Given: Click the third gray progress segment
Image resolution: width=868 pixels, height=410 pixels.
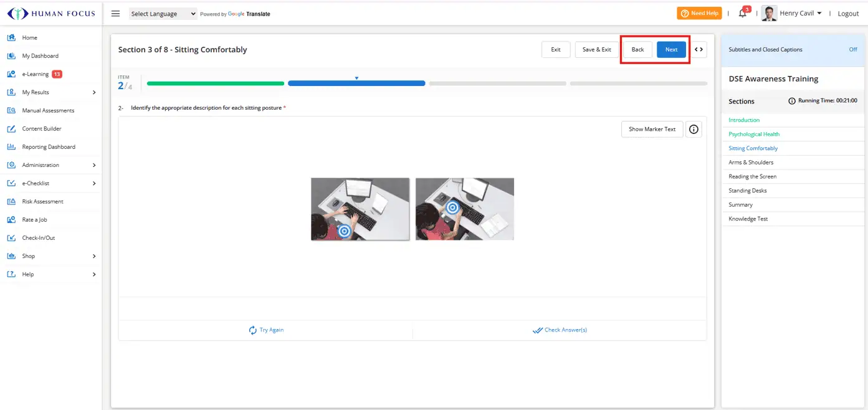Looking at the screenshot, I should [497, 83].
